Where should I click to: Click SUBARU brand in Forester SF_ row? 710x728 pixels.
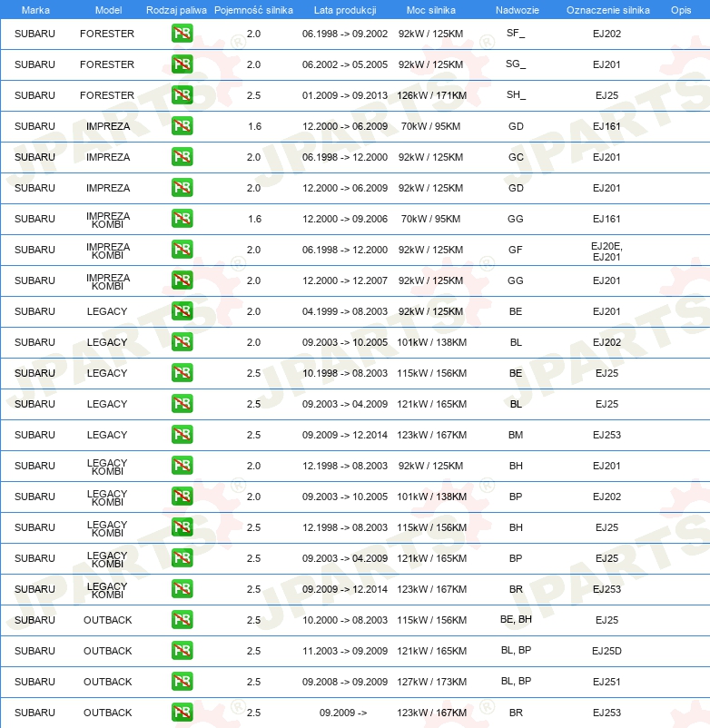[35, 34]
